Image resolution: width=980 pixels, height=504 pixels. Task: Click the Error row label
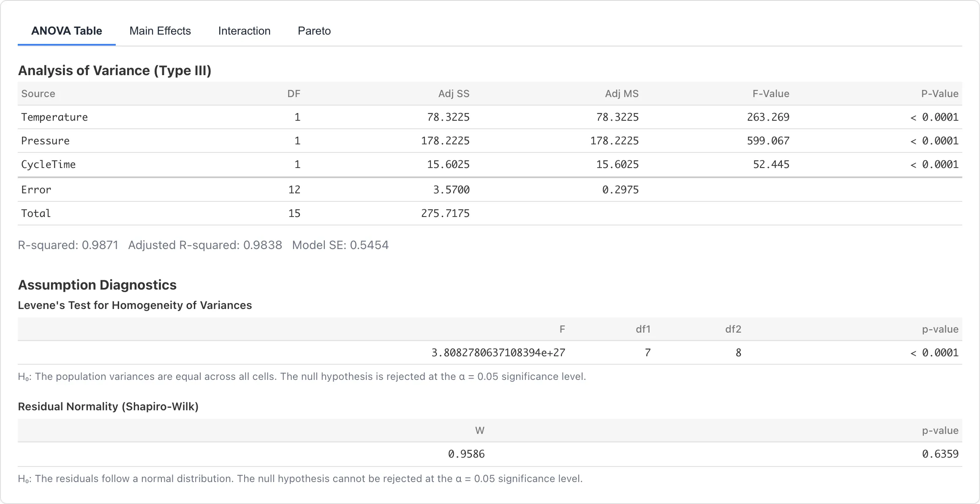(x=36, y=190)
